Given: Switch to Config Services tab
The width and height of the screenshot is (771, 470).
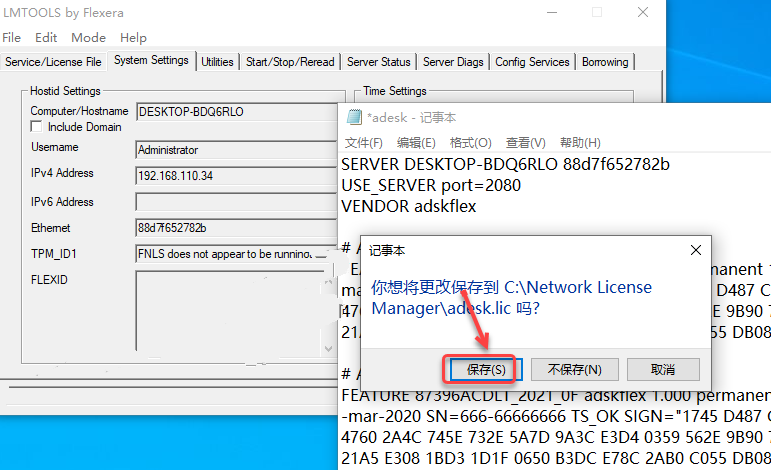Looking at the screenshot, I should (x=532, y=62).
